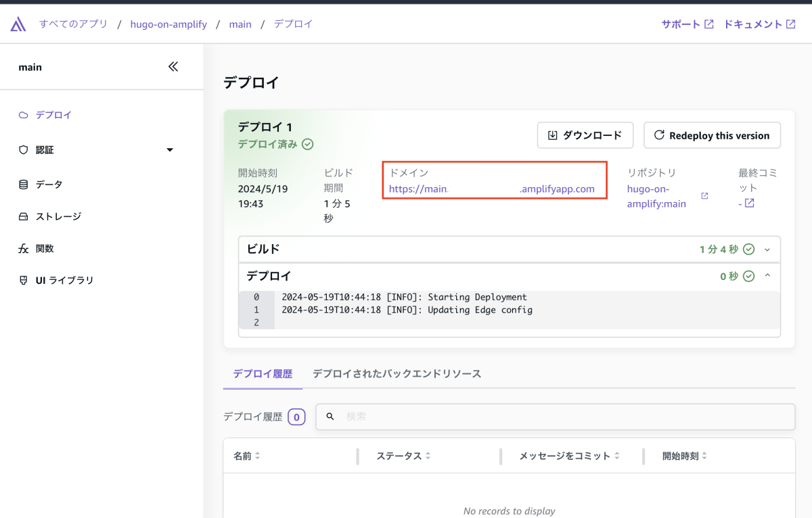
Task: Collapse the main sidebar with the double chevron
Action: pyautogui.click(x=173, y=66)
